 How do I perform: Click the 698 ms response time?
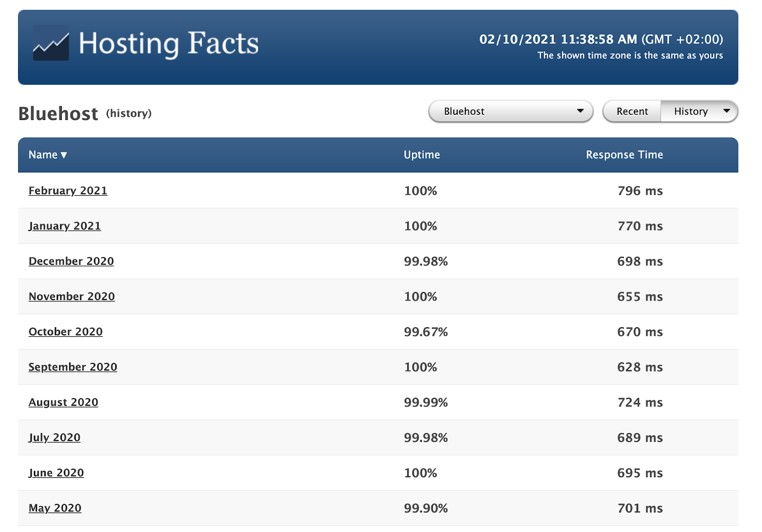[640, 261]
